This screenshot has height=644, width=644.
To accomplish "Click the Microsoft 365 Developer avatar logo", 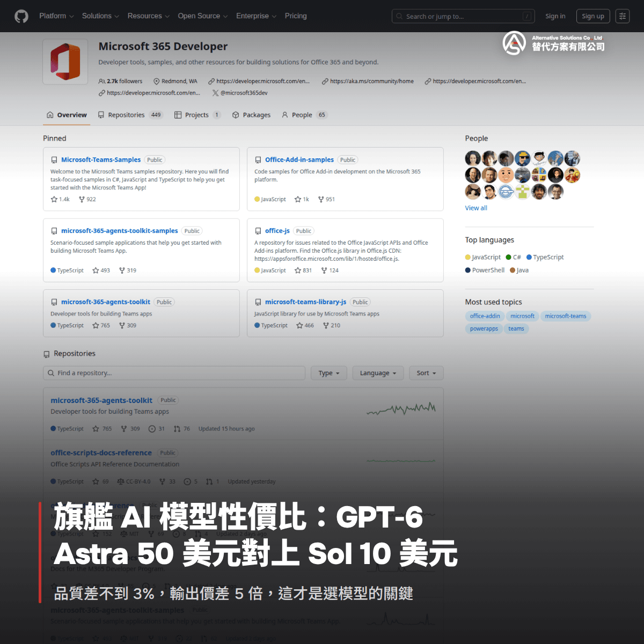I will click(x=65, y=62).
